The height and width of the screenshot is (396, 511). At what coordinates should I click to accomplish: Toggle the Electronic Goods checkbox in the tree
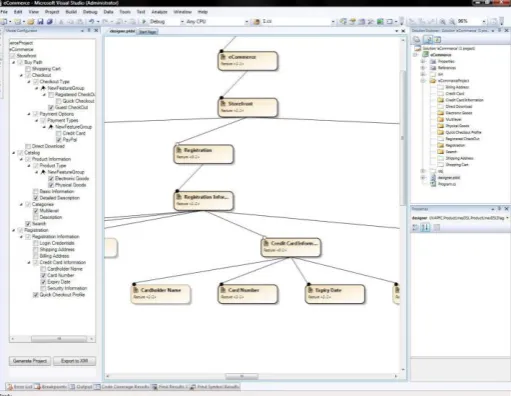pyautogui.click(x=51, y=179)
